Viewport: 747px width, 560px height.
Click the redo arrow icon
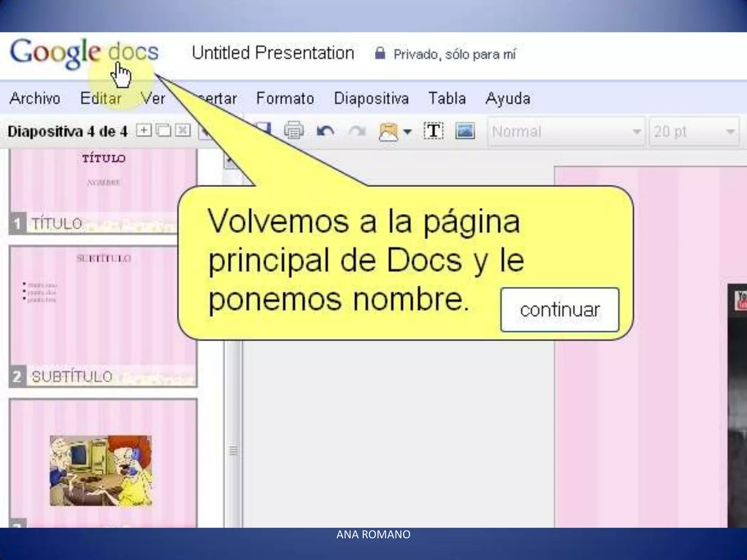(x=357, y=131)
